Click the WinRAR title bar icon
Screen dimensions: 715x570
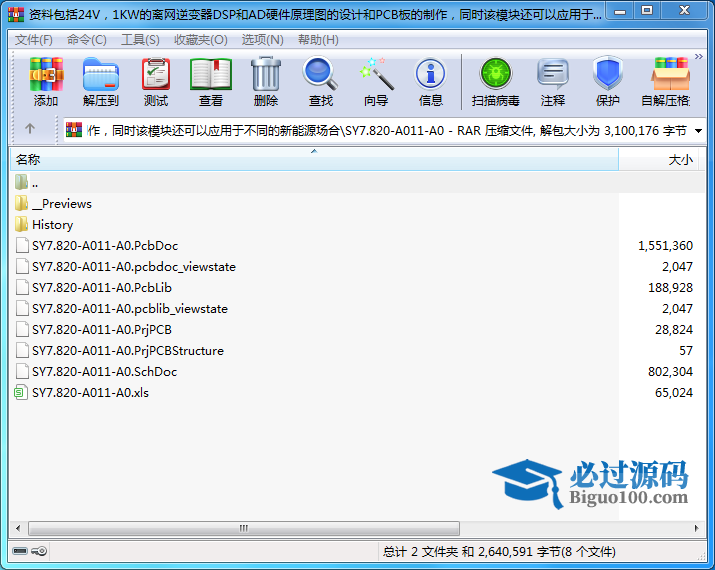16,15
